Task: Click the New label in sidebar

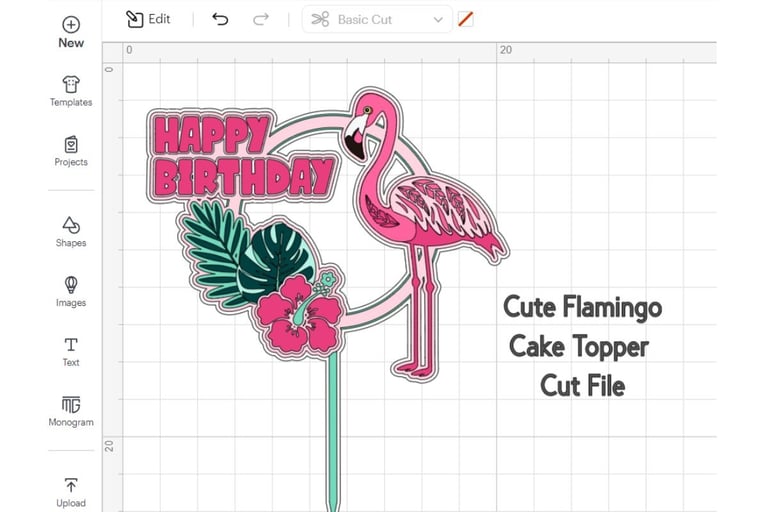Action: (71, 43)
